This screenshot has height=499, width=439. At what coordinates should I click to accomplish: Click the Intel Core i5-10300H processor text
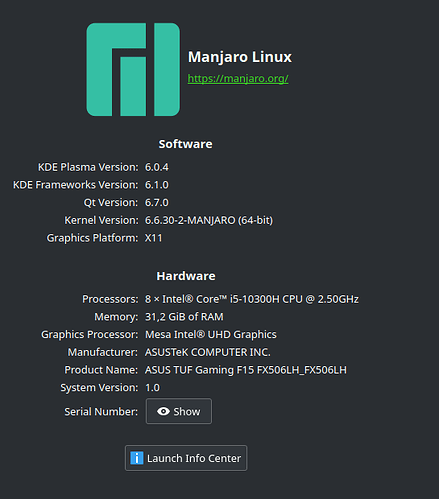252,299
